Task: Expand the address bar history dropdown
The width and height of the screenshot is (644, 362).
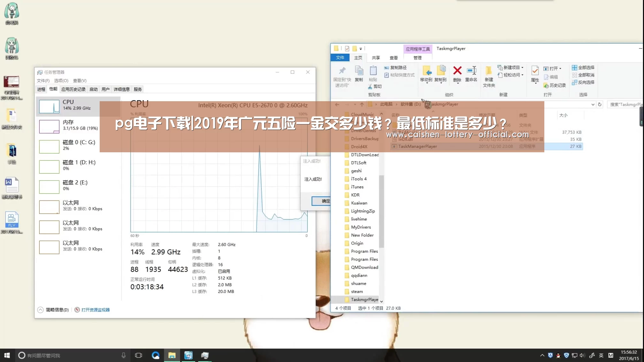Action: (593, 104)
